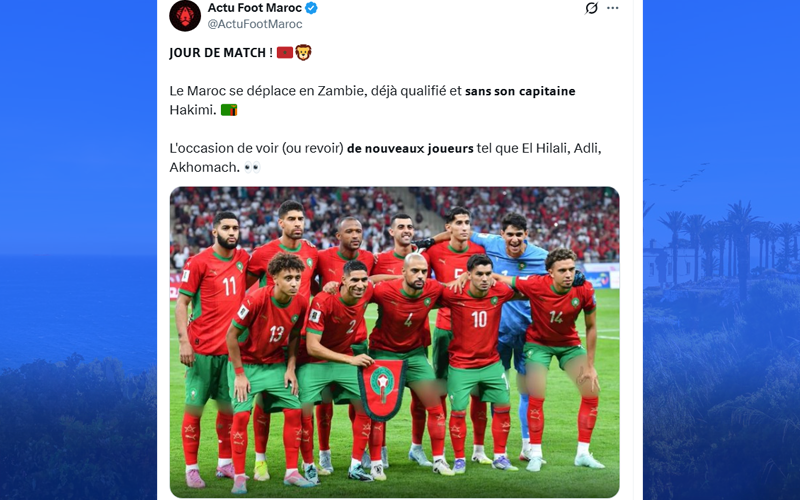Screen dimensions: 800x500
Task: Click the 'JOUR DE MATCH !' heading text
Action: point(221,53)
